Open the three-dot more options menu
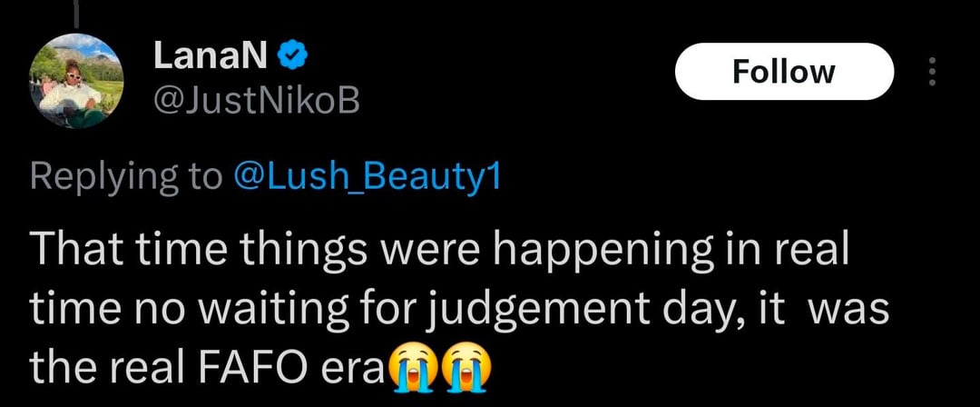980x407 pixels. [x=927, y=71]
